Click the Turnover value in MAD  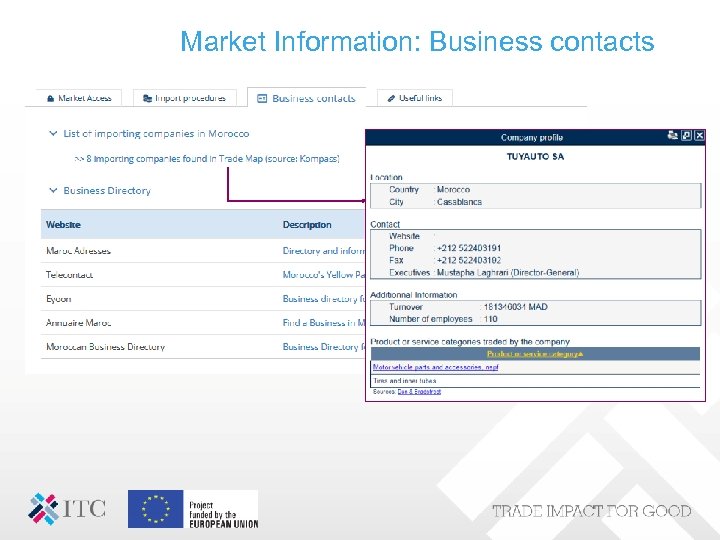[x=516, y=307]
